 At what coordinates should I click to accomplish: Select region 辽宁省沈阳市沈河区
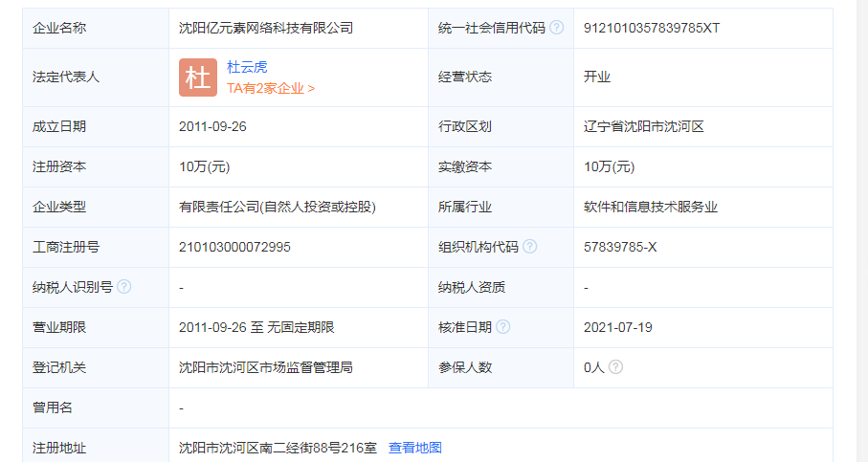tap(644, 126)
